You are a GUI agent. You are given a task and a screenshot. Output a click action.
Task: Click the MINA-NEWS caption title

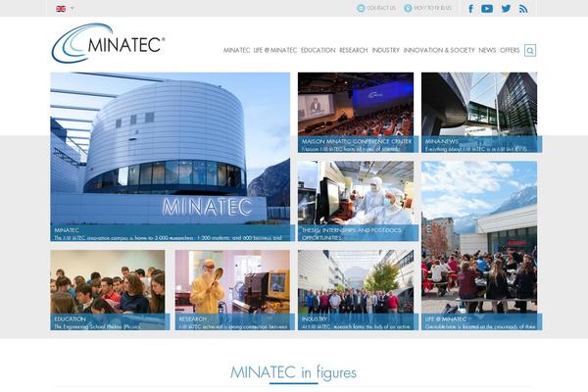[x=442, y=141]
